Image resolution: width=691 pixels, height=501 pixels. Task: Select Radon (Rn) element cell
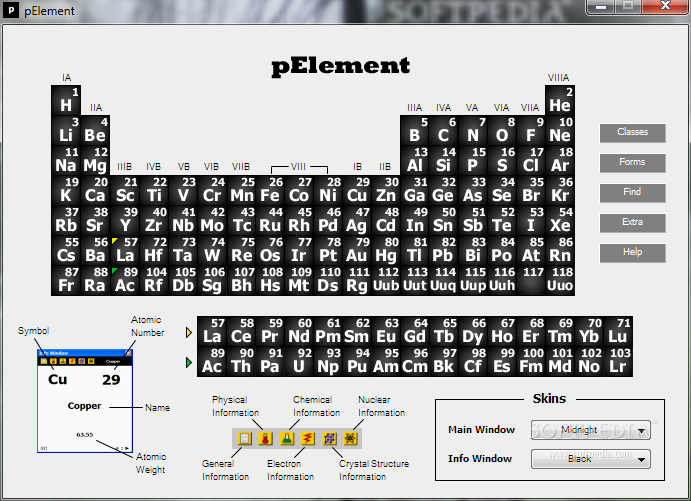tap(560, 250)
